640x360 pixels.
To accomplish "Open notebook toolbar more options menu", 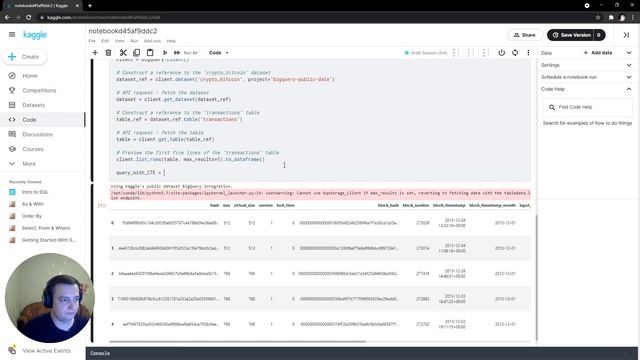I will [x=528, y=53].
